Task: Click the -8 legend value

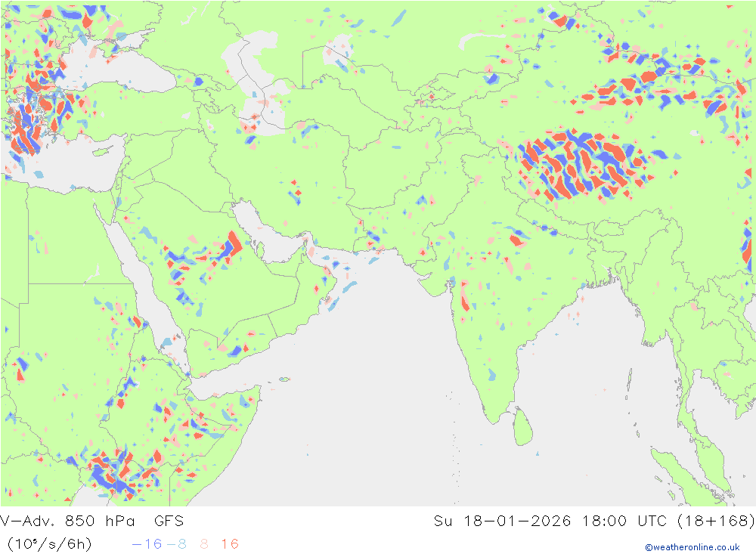Action: click(176, 544)
